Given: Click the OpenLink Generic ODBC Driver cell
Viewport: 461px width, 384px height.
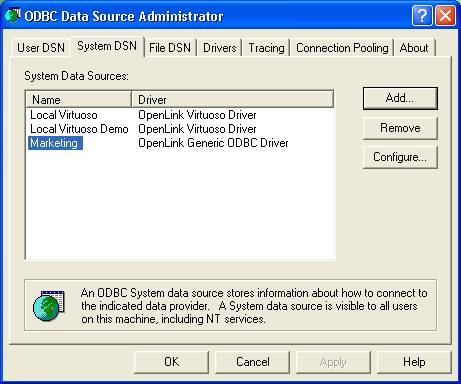Looking at the screenshot, I should [x=213, y=143].
